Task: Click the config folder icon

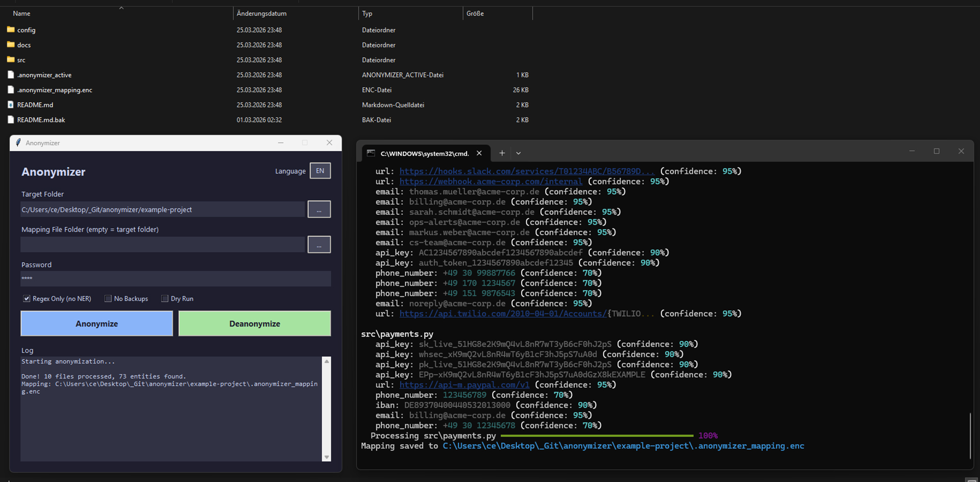Action: pos(11,30)
